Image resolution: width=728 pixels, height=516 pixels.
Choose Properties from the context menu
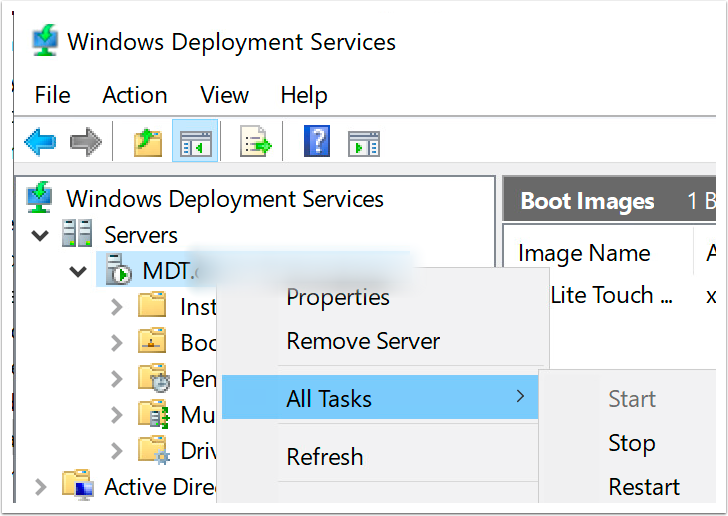(x=338, y=297)
